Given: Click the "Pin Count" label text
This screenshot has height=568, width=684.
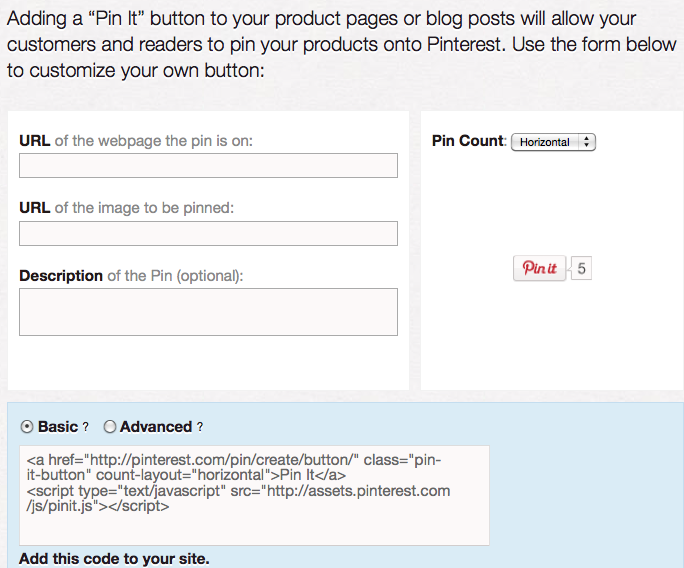Looking at the screenshot, I should (x=468, y=141).
